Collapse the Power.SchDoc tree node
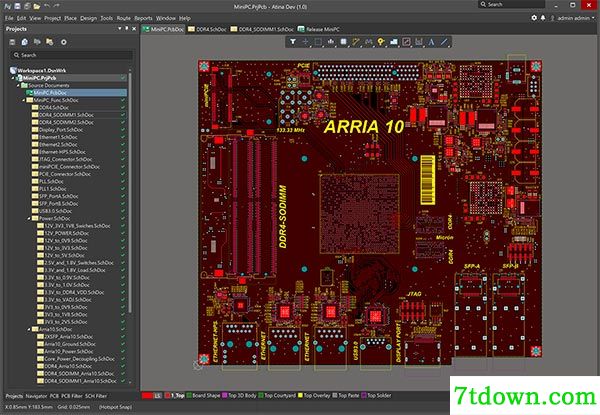Viewport: 600px width, 415px height. pyautogui.click(x=29, y=218)
